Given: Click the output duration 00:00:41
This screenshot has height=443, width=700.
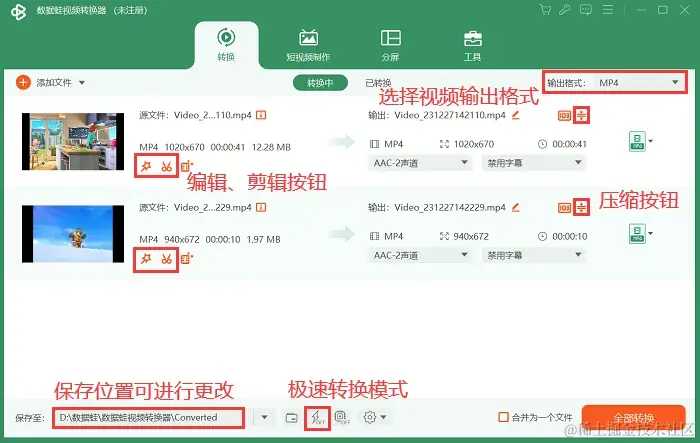Looking at the screenshot, I should 569,144.
